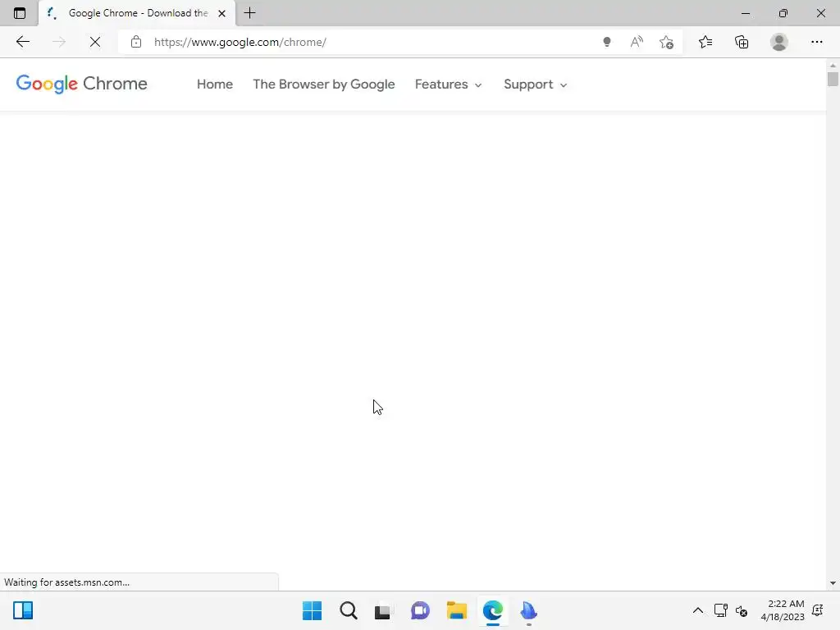
Task: Open a new tab with plus button
Action: point(249,13)
